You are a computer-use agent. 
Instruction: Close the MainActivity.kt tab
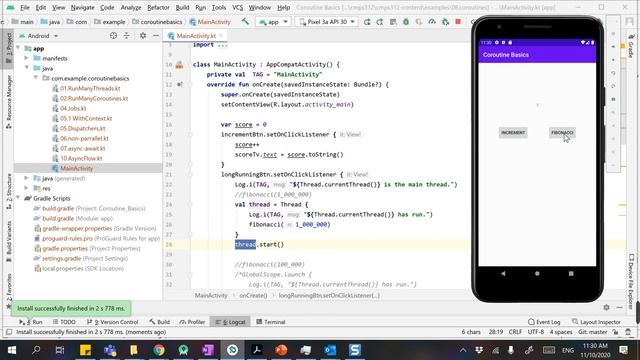click(x=221, y=36)
